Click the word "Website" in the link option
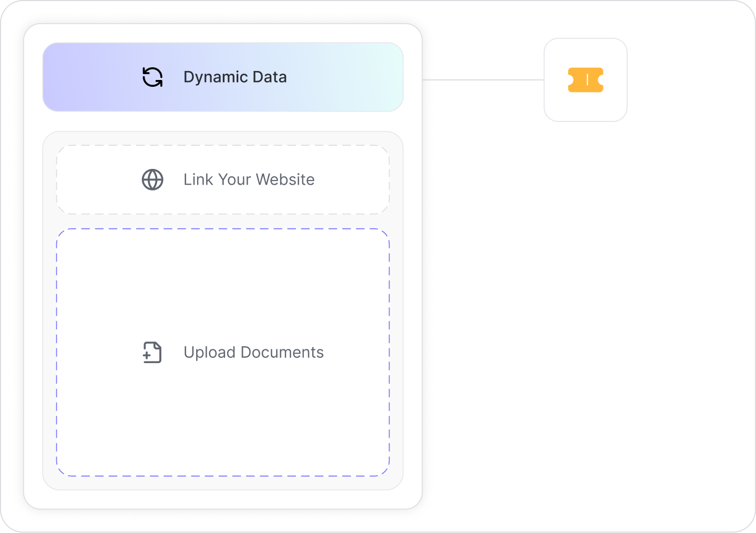 (285, 180)
